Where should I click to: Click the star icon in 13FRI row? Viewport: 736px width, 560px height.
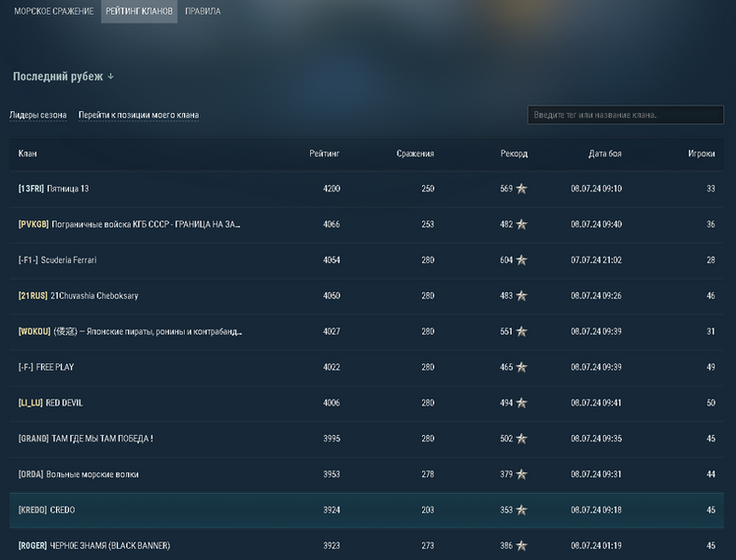pos(521,189)
